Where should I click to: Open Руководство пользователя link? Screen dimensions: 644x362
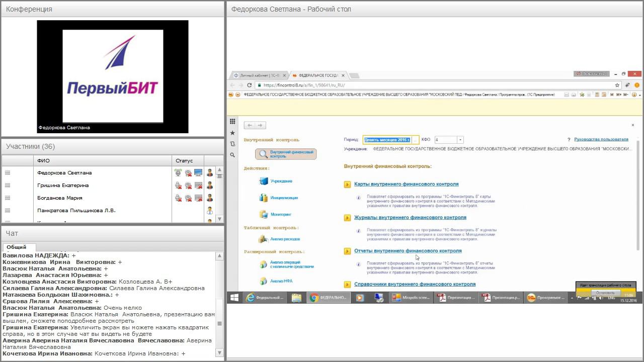(601, 139)
